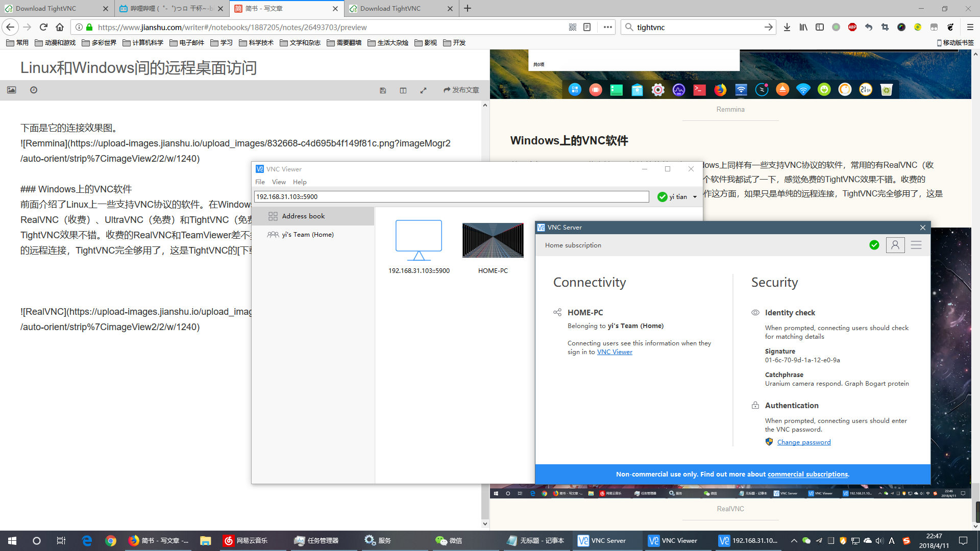This screenshot has height=551, width=980.
Task: Open the 计算机科学 bookmarks folder
Action: click(x=143, y=43)
